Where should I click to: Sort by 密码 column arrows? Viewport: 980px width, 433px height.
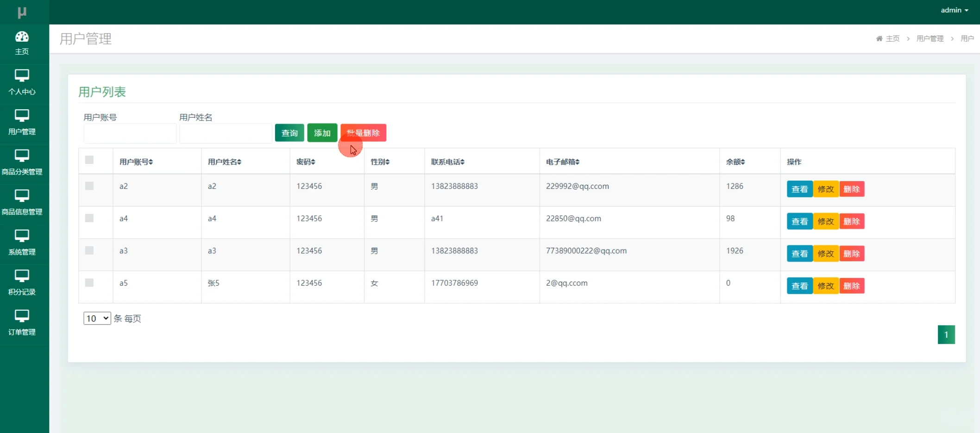tap(313, 162)
